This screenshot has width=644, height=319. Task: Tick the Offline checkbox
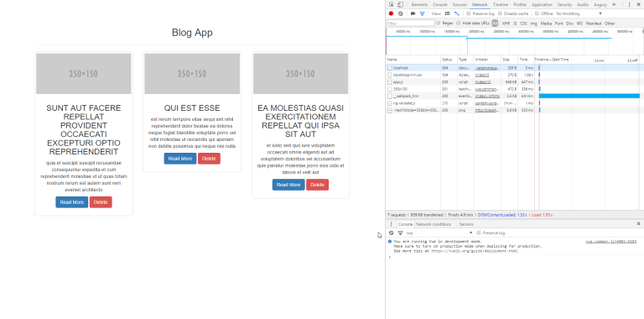(537, 13)
